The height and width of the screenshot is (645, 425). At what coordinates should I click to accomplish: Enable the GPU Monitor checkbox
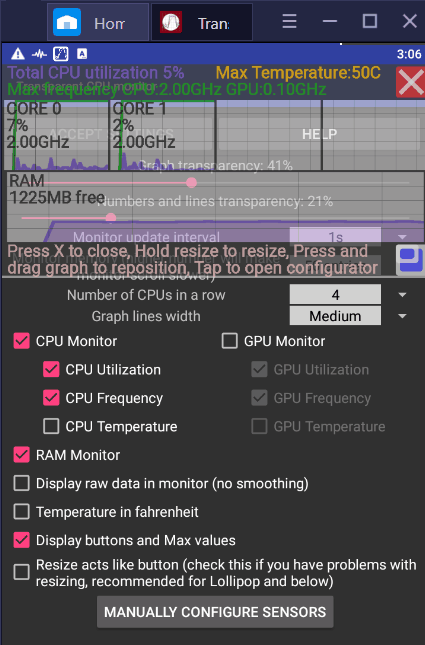pos(229,341)
